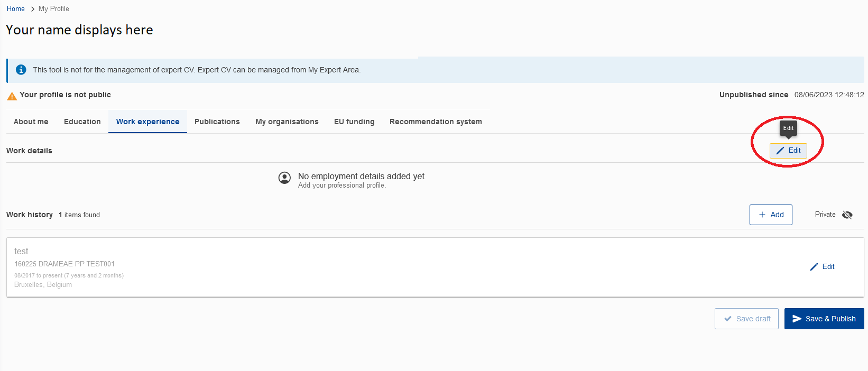Select the test work history card
868x371 pixels.
point(435,267)
